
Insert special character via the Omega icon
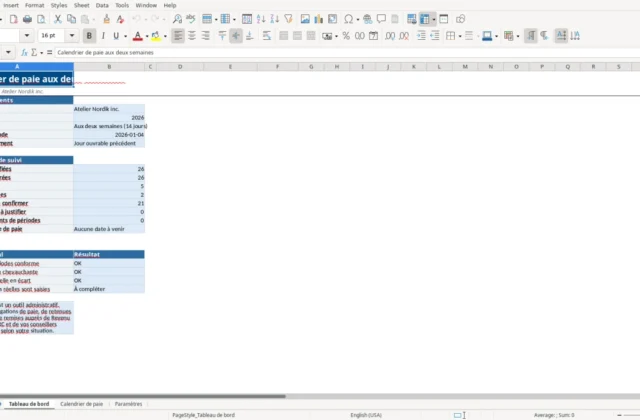(348, 19)
